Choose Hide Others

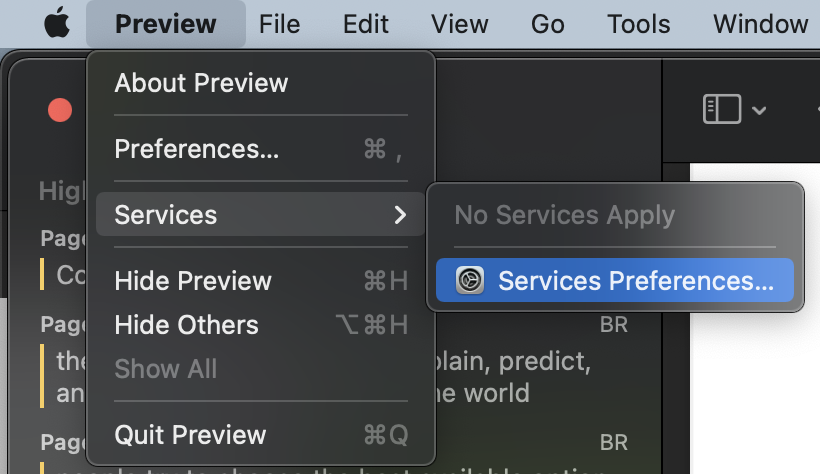pyautogui.click(x=186, y=325)
